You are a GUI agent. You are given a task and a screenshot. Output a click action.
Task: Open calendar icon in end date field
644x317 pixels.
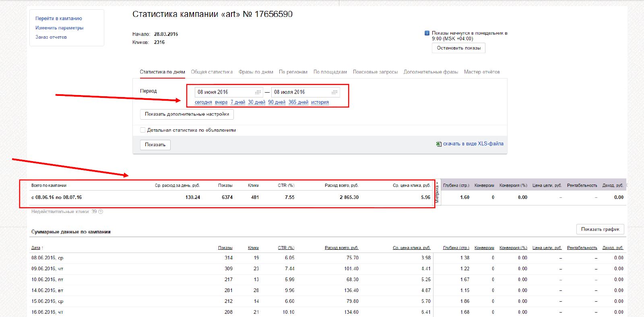(x=334, y=92)
